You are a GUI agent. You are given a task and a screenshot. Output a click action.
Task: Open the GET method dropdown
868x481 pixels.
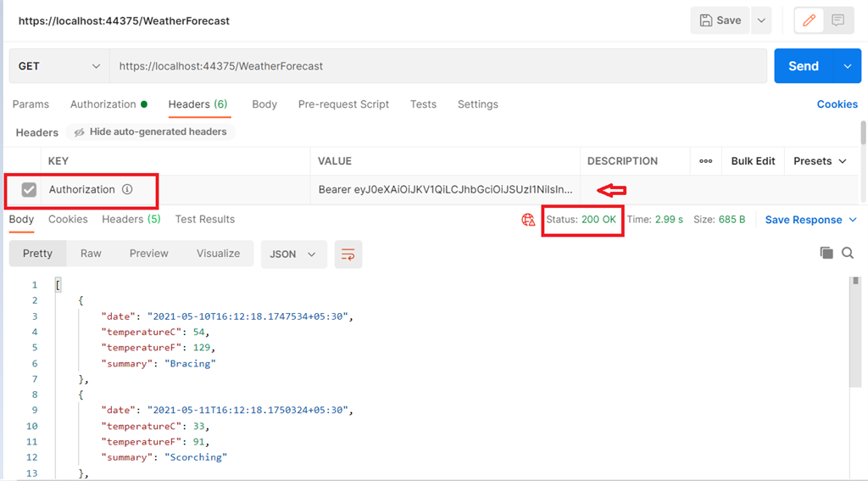pos(58,66)
